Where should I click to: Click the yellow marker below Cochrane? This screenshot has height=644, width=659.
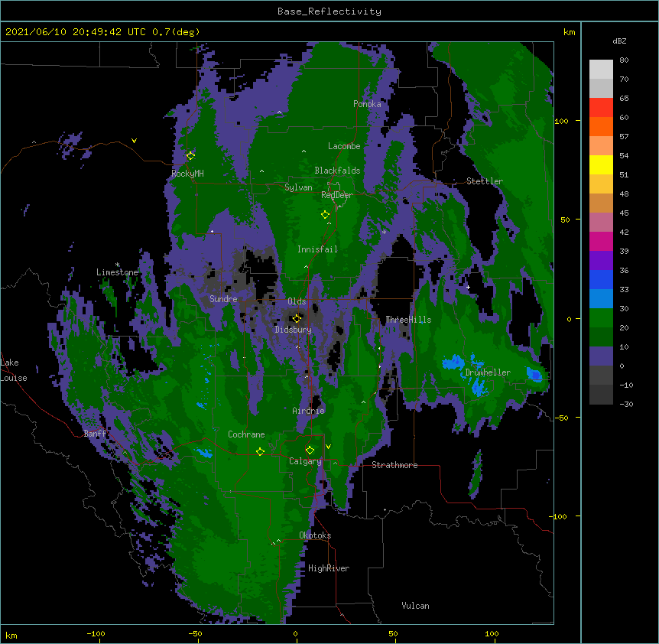(260, 452)
